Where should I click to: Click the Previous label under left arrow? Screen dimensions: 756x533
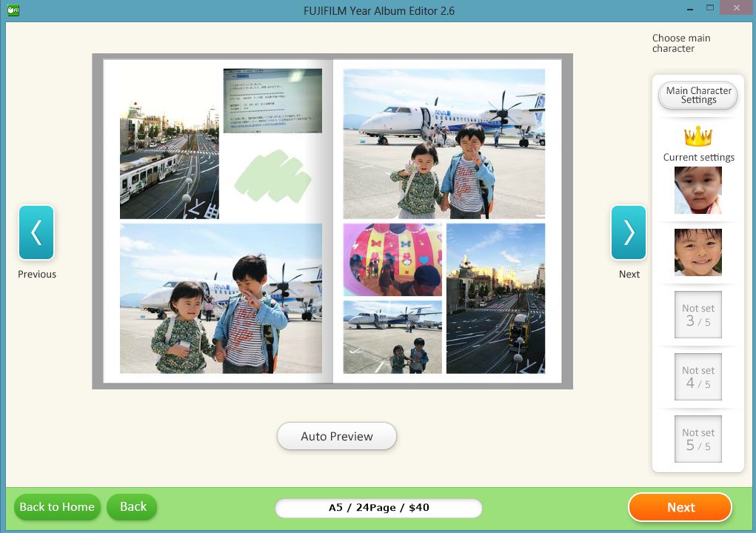(x=37, y=274)
